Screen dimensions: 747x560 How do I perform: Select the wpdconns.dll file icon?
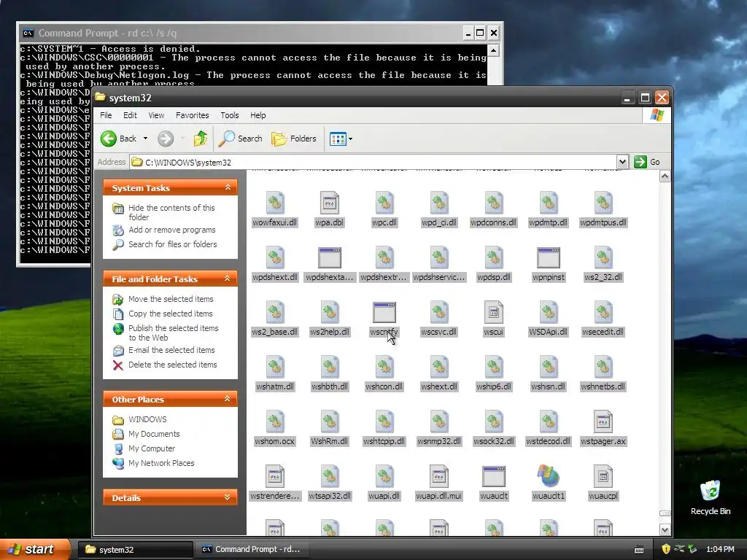point(494,203)
